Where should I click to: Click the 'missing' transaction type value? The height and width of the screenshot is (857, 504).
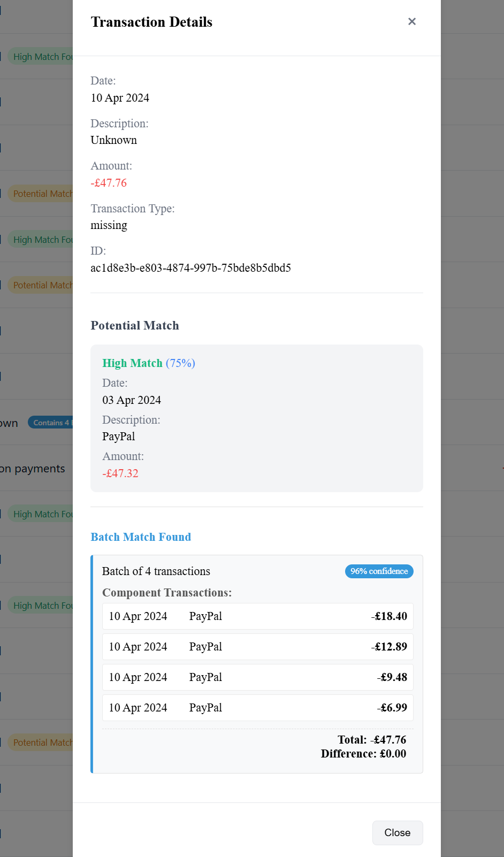[109, 225]
